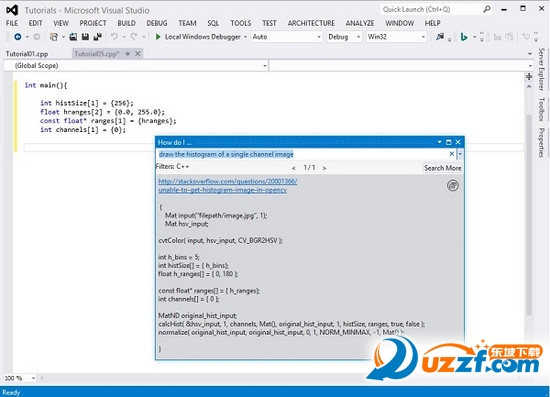Click the Open File toolbar icon

coord(73,37)
